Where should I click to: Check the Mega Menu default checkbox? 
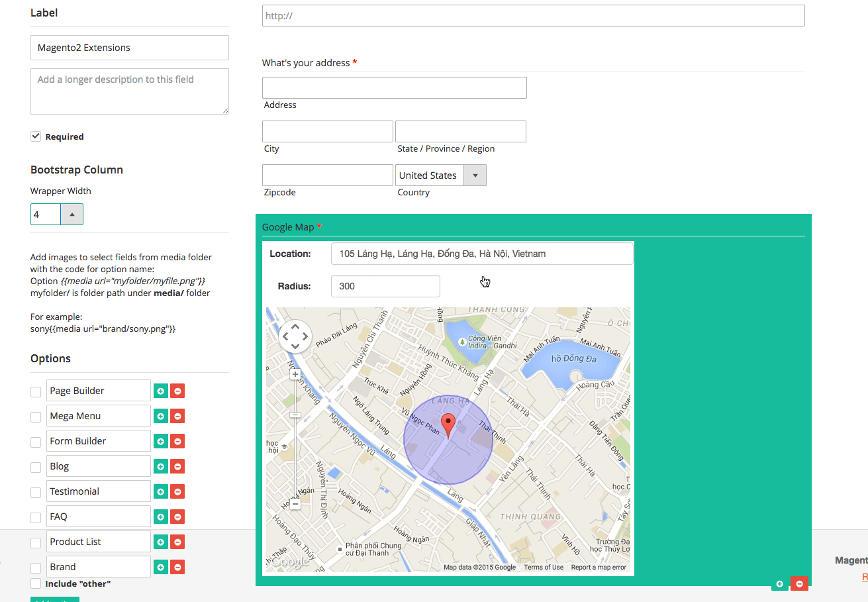pyautogui.click(x=36, y=417)
